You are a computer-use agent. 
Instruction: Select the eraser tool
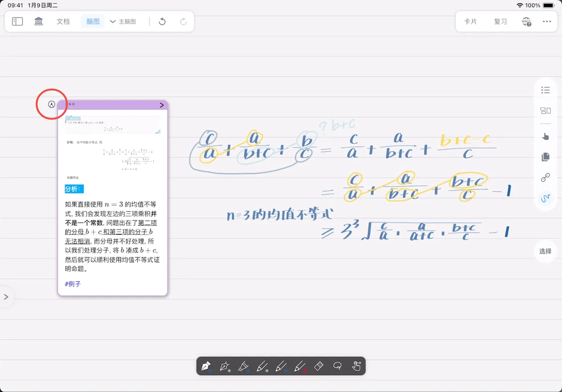point(318,366)
